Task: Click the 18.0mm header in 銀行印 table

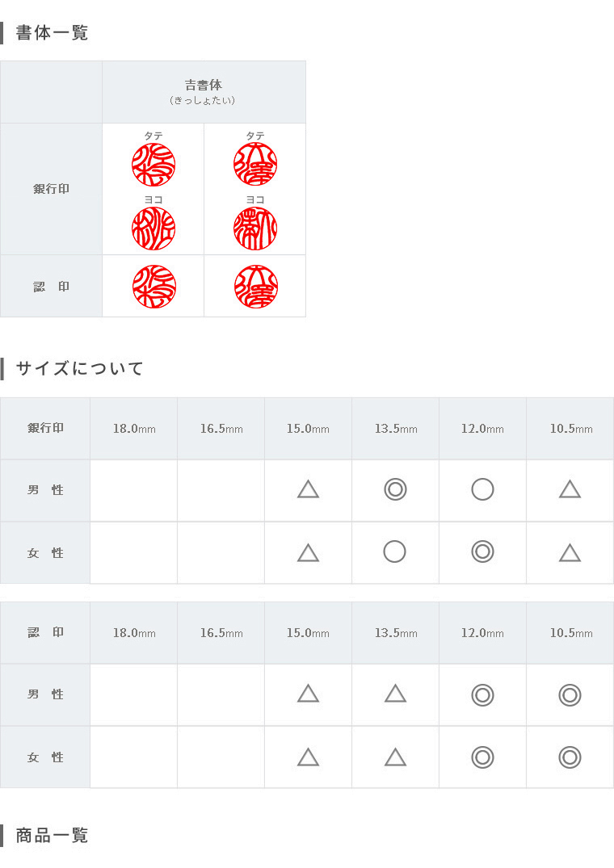Action: coord(134,429)
